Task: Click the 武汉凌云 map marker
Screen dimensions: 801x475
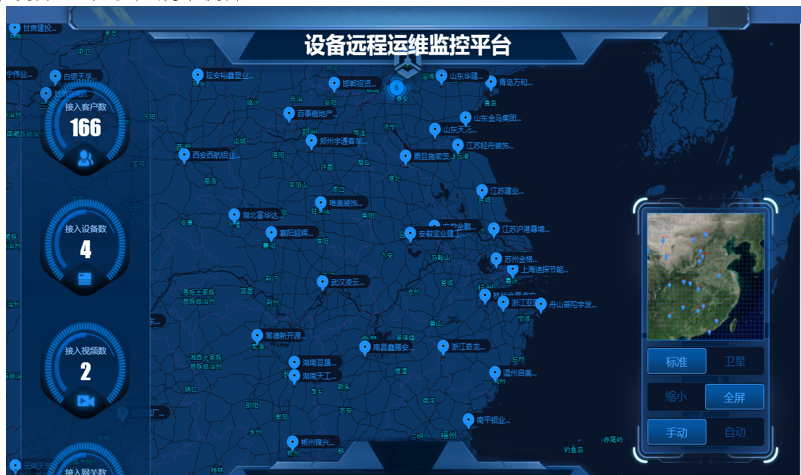Action: click(x=322, y=282)
